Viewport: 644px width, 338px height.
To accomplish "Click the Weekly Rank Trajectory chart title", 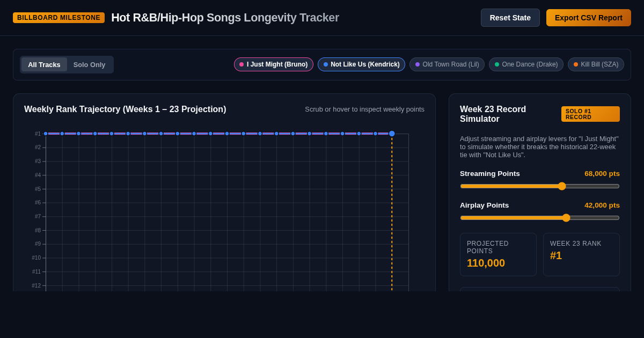I will click(x=125, y=109).
